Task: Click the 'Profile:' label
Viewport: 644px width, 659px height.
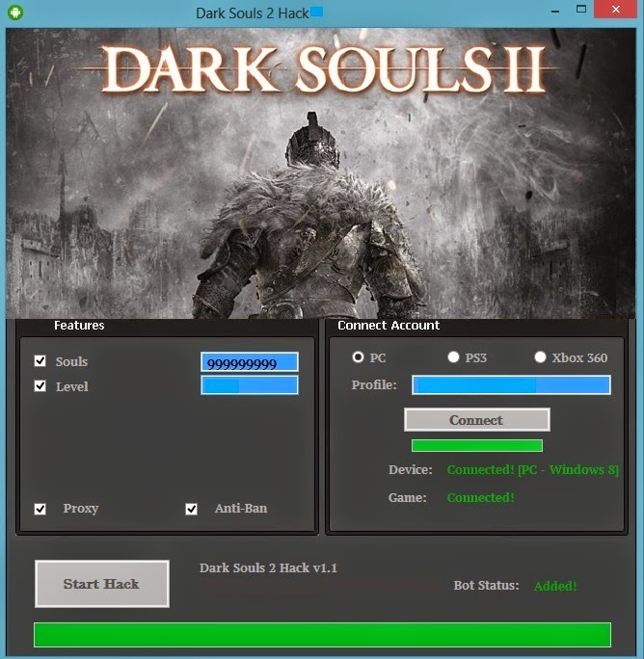Action: tap(374, 385)
